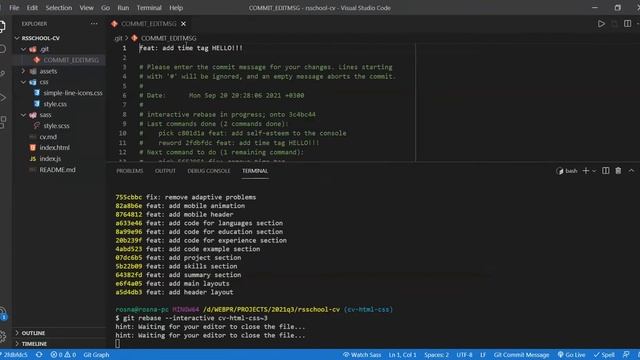Select the Terminal panel tab
640x360 pixels.
[x=255, y=171]
